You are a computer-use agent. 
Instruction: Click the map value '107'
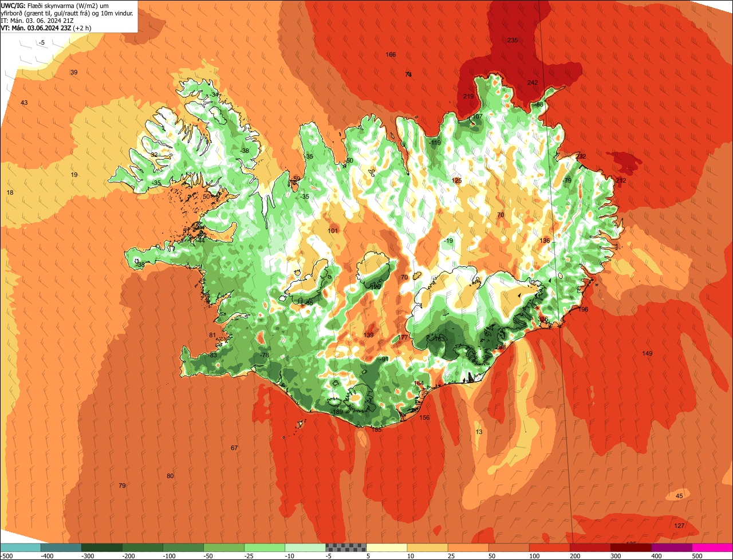(x=478, y=116)
